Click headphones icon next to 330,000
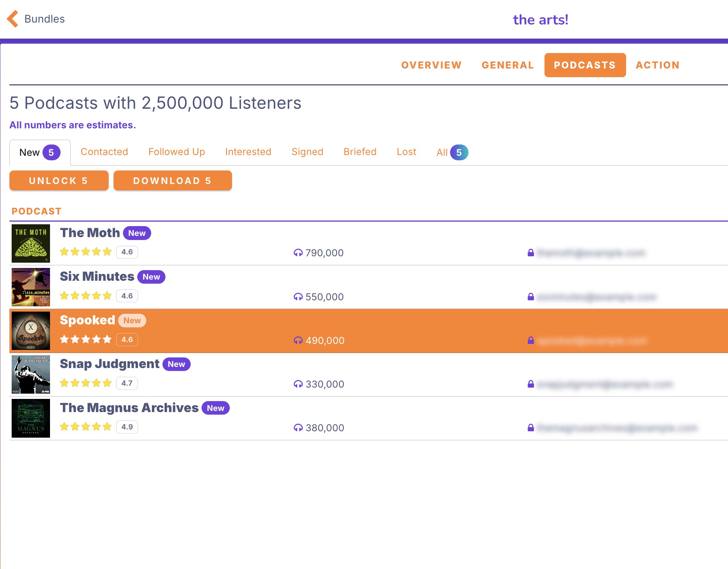This screenshot has width=728, height=569. coord(298,384)
